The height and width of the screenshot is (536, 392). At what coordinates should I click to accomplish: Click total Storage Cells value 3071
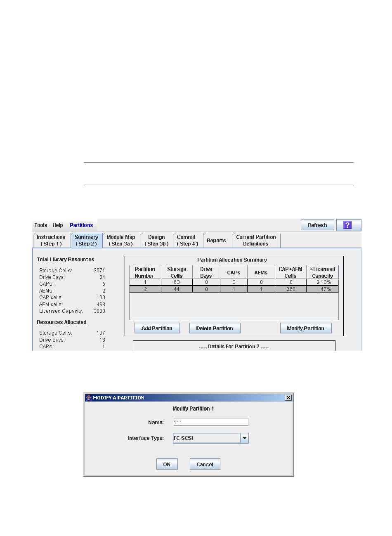pyautogui.click(x=99, y=271)
